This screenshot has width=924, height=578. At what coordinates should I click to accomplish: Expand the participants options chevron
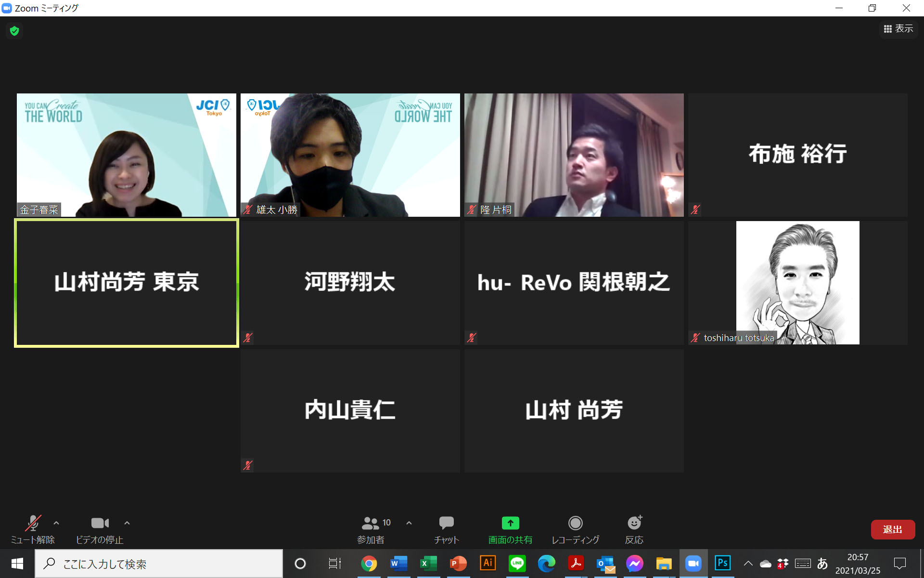click(409, 523)
